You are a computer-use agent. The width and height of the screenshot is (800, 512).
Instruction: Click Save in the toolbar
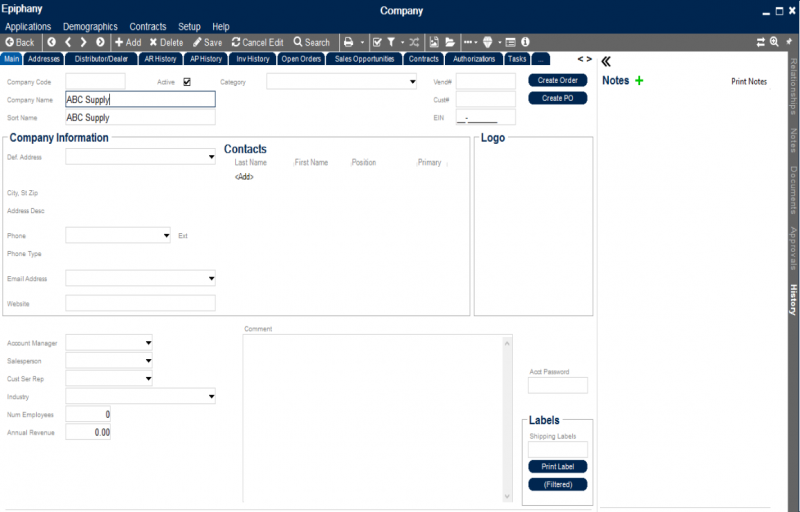(x=207, y=42)
